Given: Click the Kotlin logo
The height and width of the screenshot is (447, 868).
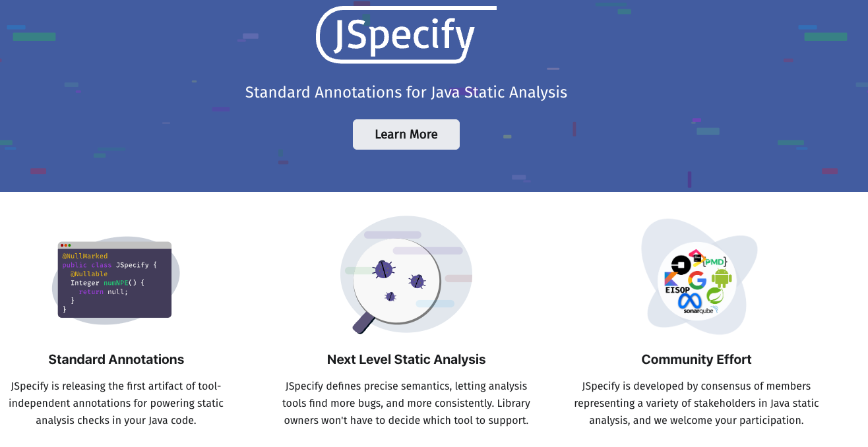Looking at the screenshot, I should coord(671,280).
